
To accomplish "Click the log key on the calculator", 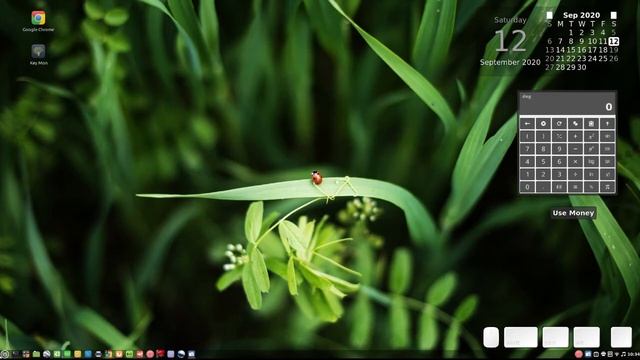I will [x=591, y=162].
